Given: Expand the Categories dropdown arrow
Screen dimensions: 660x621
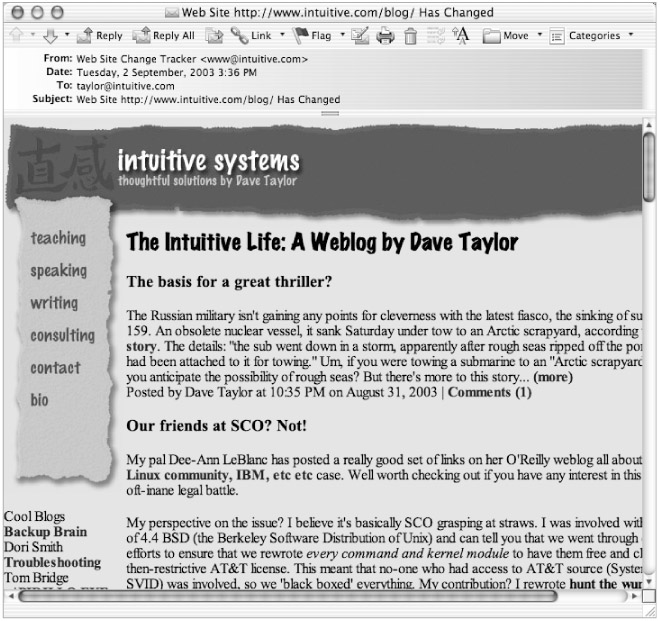Looking at the screenshot, I should coord(631,36).
